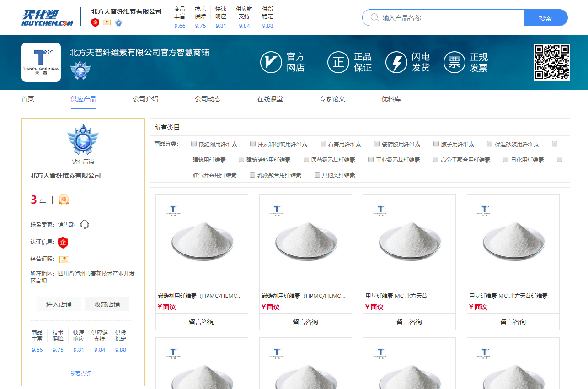Click the 联系卖家：销售部 text

53,224
